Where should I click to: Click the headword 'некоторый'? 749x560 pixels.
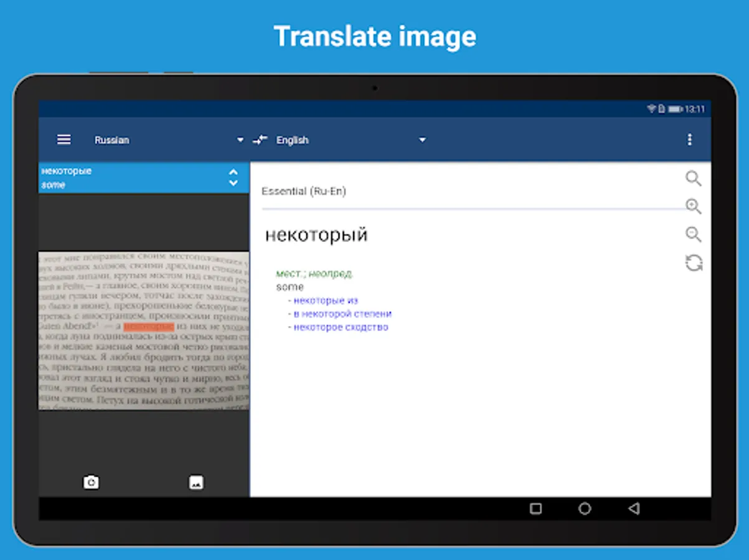click(316, 235)
